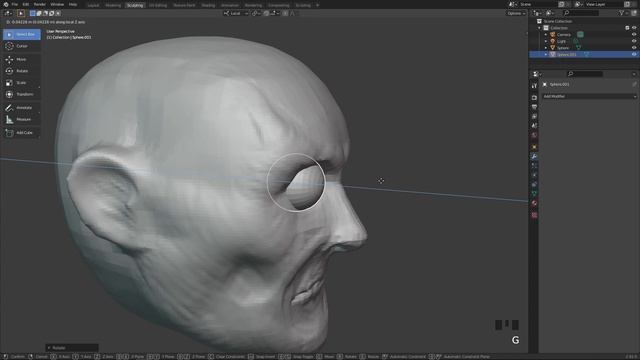Select the Add Cube tool

[22, 133]
